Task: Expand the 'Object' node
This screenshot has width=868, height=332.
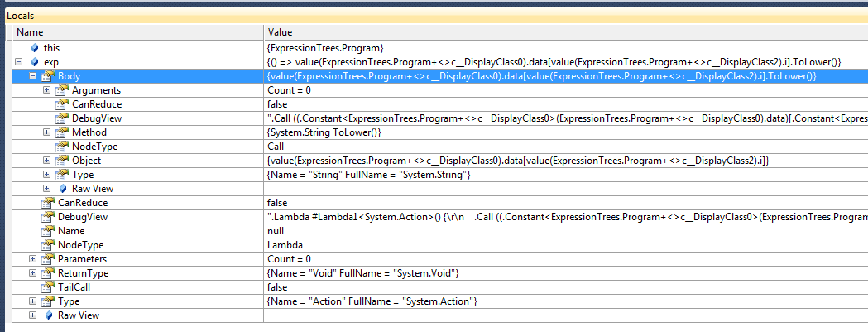Action: 47,161
